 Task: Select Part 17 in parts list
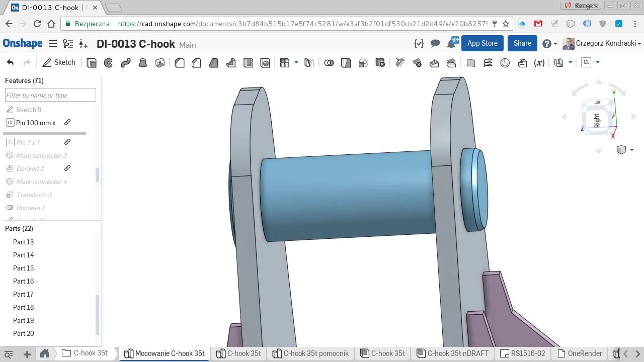pos(23,294)
